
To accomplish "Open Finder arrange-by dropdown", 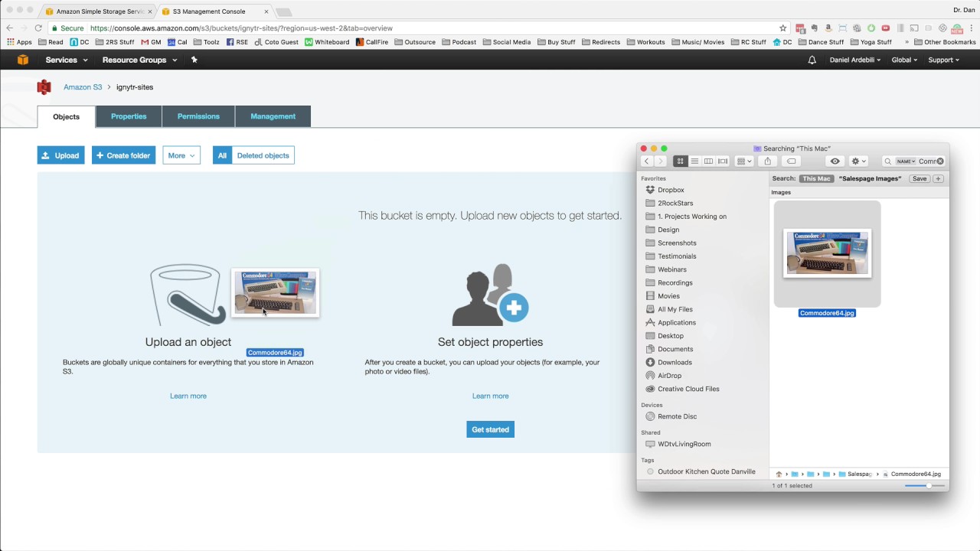I will pyautogui.click(x=744, y=161).
